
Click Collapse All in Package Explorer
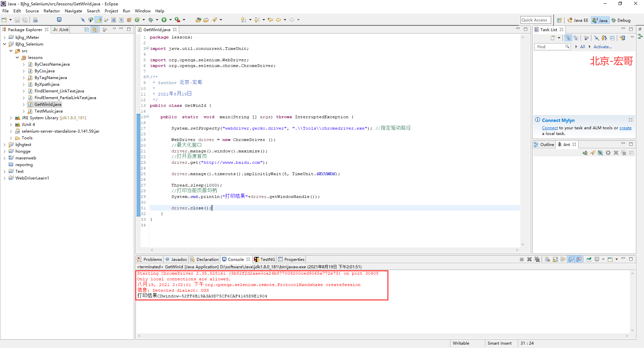[x=87, y=29]
